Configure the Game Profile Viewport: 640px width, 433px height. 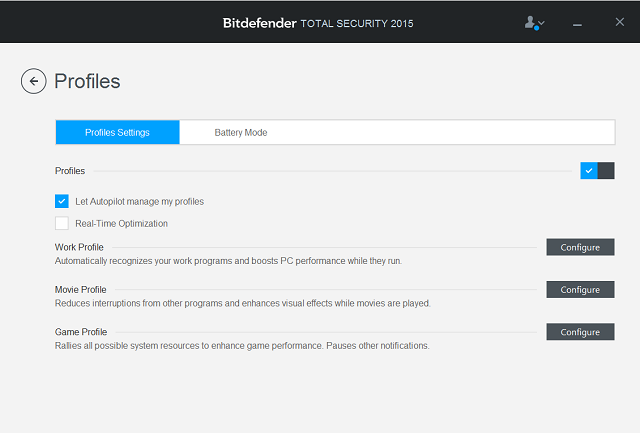580,332
